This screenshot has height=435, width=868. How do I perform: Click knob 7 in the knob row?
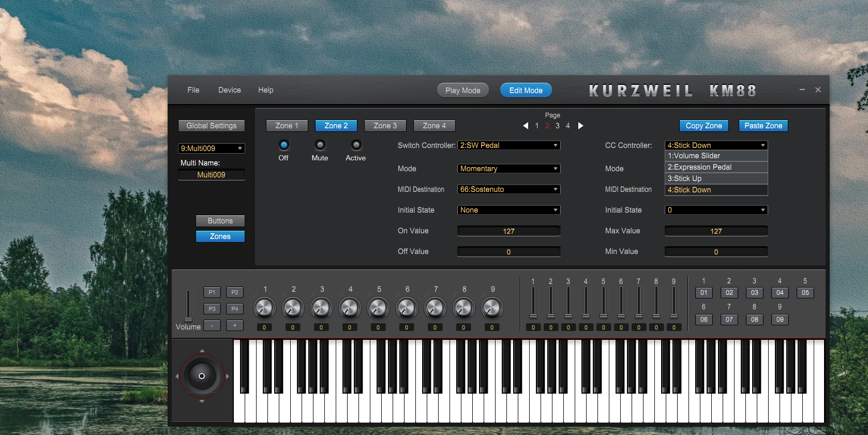[435, 308]
